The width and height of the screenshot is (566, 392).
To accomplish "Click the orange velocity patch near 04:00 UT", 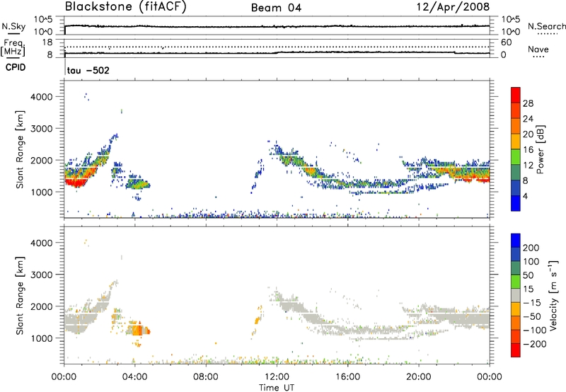I will pos(137,330).
